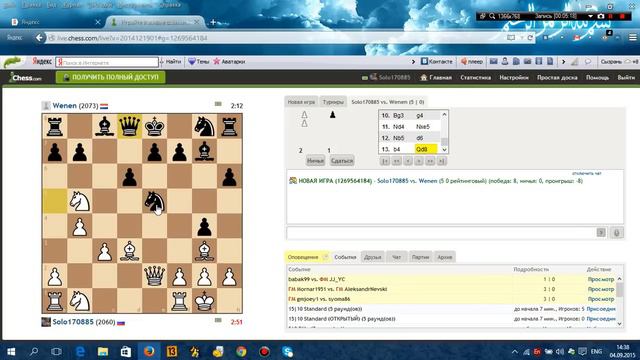
Task: Select the black queen on d8
Action: click(x=129, y=126)
